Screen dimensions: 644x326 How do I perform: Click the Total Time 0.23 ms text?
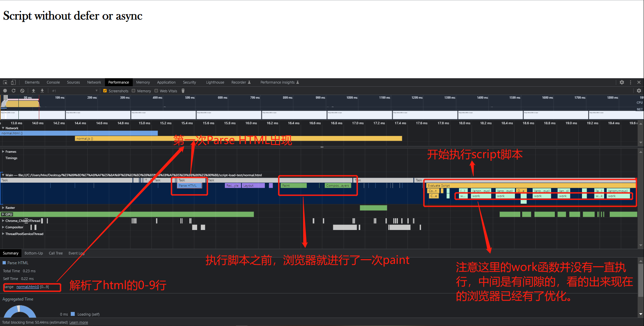[19, 271]
